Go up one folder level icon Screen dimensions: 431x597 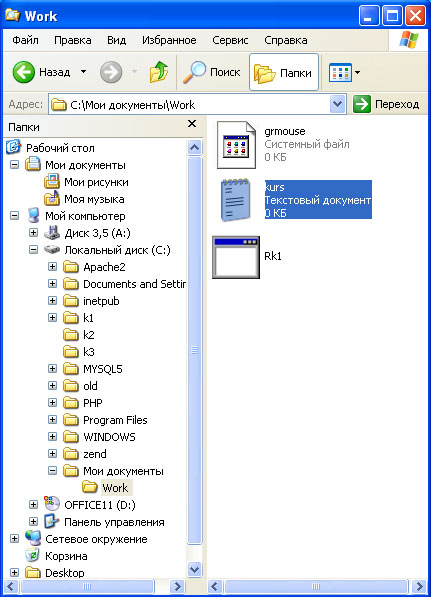tap(159, 72)
